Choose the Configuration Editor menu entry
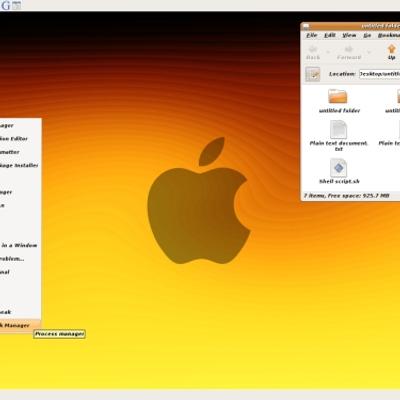Screen dimensions: 400x400 [20, 139]
